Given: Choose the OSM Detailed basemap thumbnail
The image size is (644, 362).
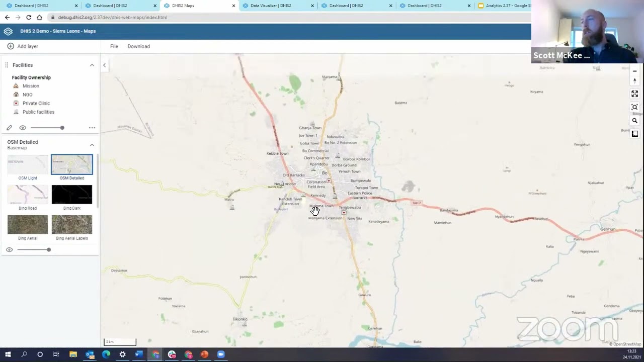Looking at the screenshot, I should 72,164.
